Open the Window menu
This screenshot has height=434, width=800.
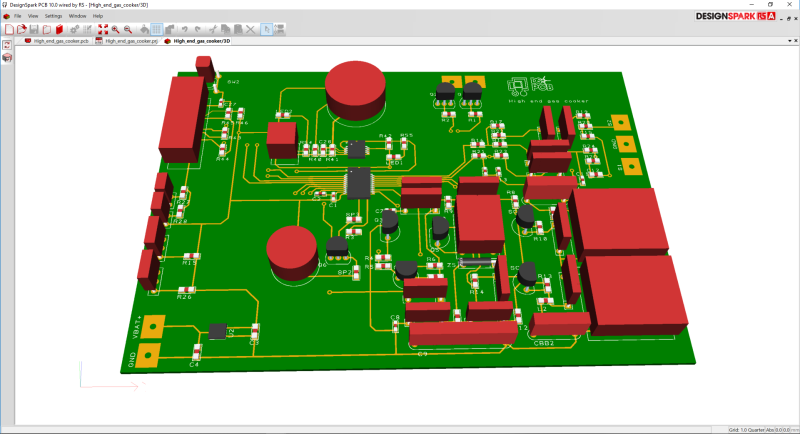coord(78,16)
